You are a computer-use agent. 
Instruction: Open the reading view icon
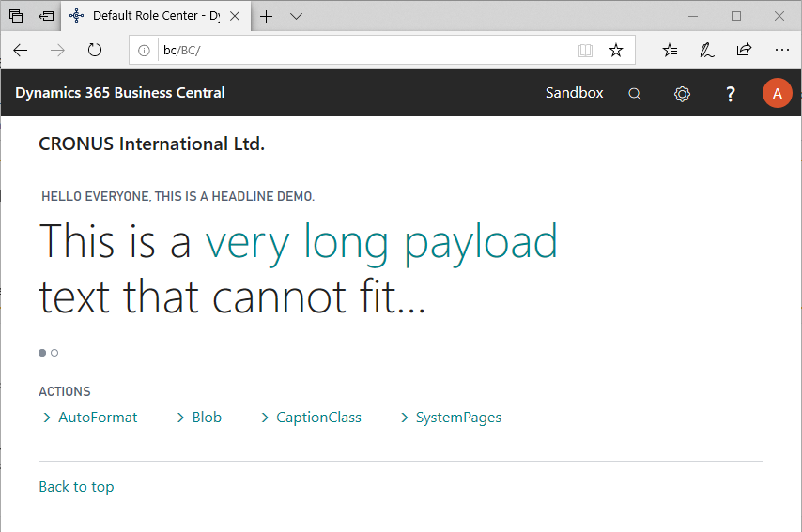[585, 51]
